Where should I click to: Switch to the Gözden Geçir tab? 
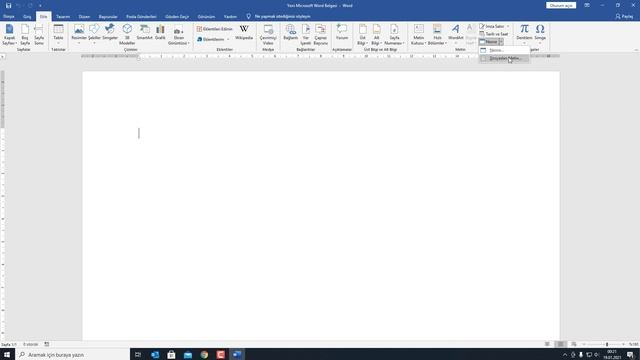(x=177, y=17)
